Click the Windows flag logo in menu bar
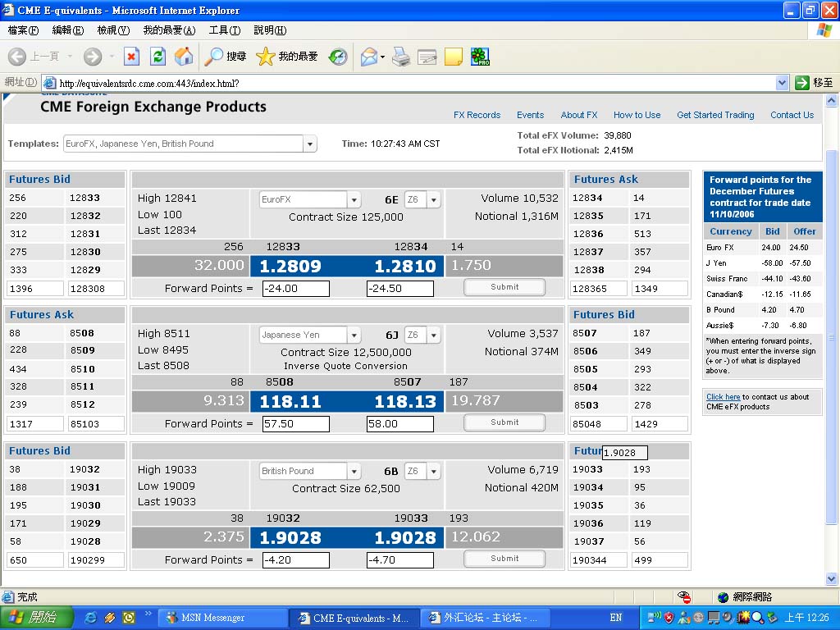The width and height of the screenshot is (840, 630). tap(824, 30)
